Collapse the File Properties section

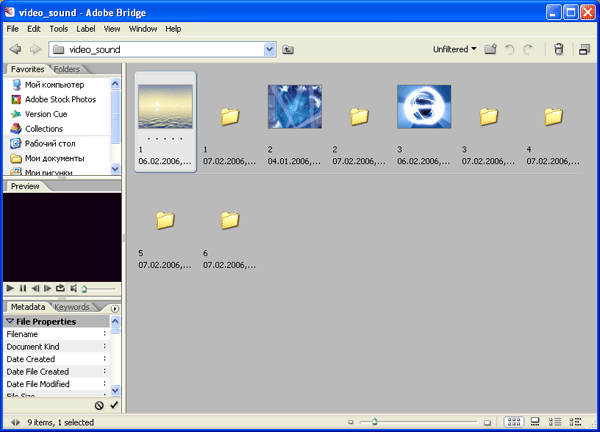pyautogui.click(x=11, y=322)
